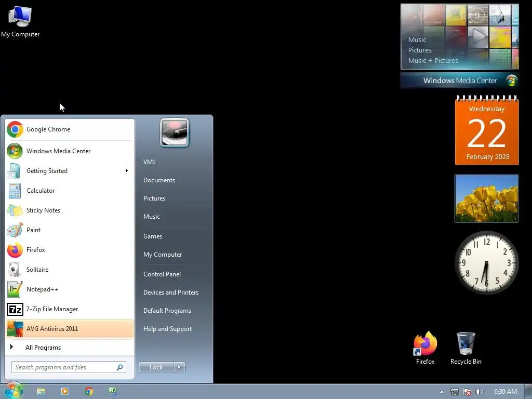
Task: Open Windows Media Player taskbar icon
Action: click(65, 392)
